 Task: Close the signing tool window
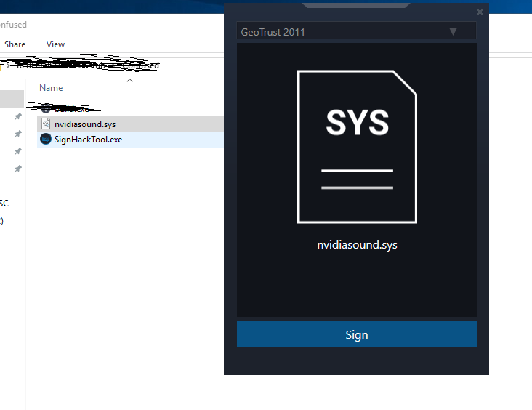480,12
